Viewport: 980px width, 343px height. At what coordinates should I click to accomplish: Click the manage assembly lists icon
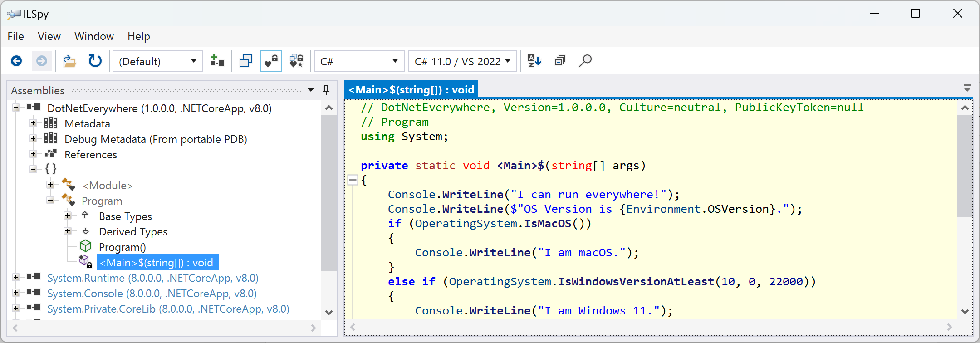point(217,61)
